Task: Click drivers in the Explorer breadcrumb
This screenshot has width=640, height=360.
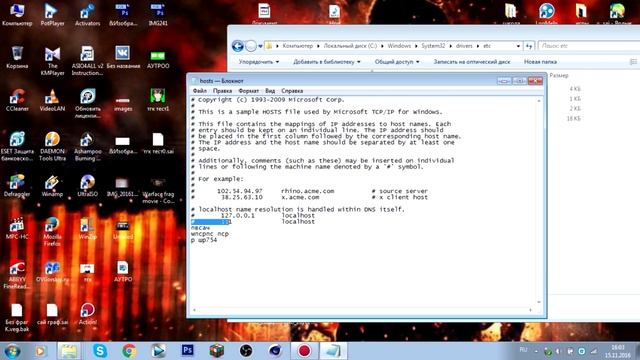Action: pos(464,46)
